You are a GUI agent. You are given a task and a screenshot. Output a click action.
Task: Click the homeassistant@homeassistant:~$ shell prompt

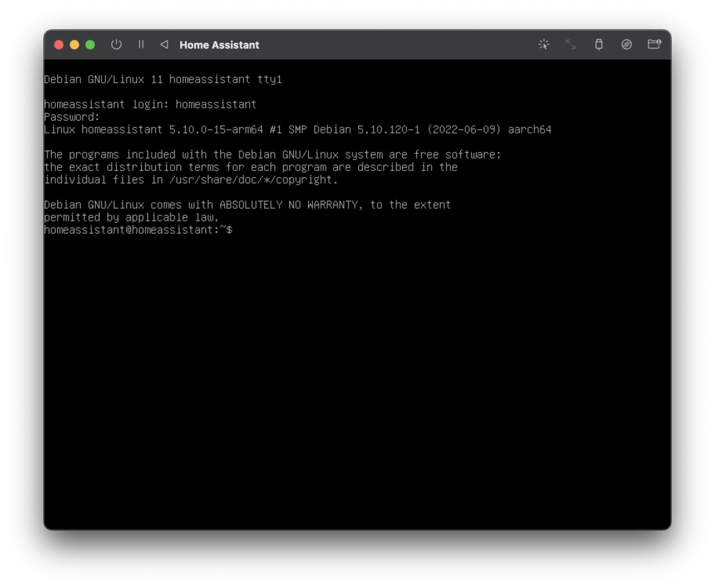tap(138, 230)
